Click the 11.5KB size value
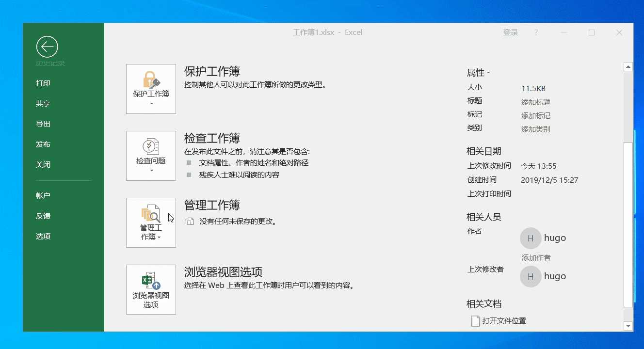644x349 pixels. coord(533,89)
